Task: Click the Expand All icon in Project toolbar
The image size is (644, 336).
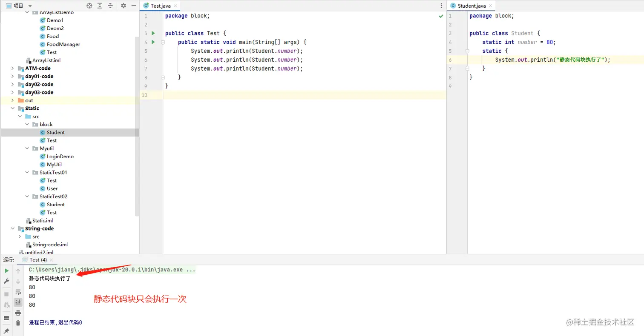Action: coord(100,6)
